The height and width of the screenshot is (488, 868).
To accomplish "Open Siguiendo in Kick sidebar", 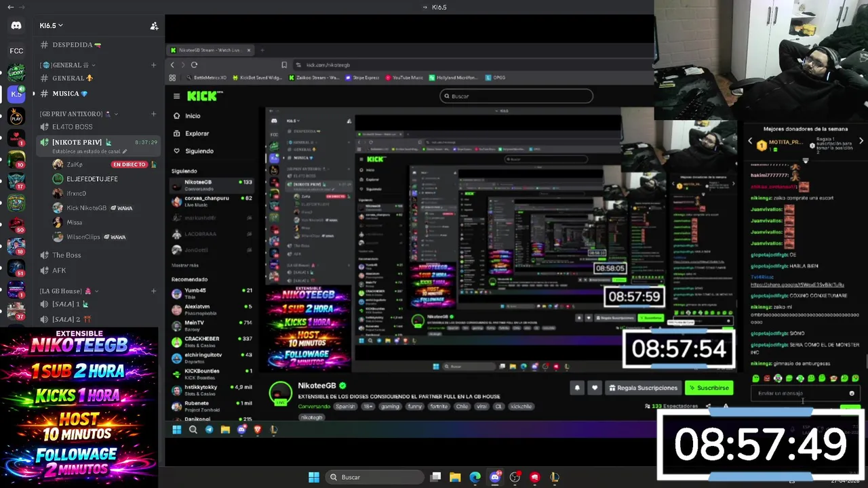I will [x=194, y=151].
